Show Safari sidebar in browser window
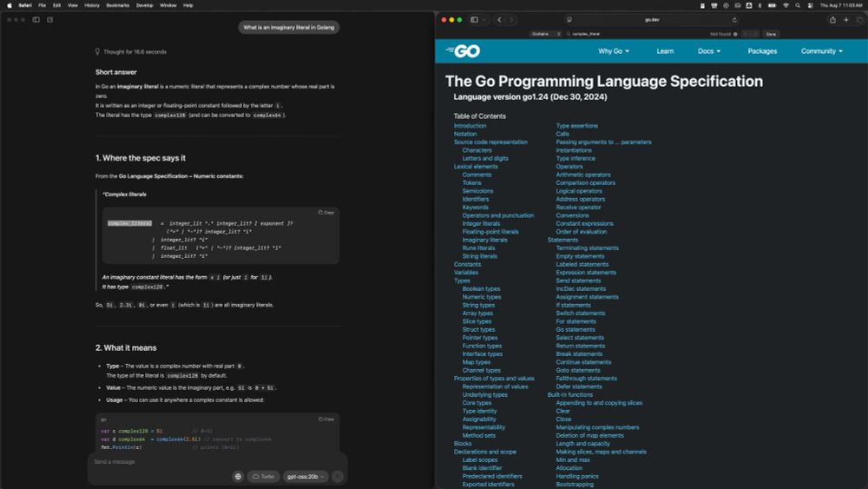 pyautogui.click(x=475, y=19)
